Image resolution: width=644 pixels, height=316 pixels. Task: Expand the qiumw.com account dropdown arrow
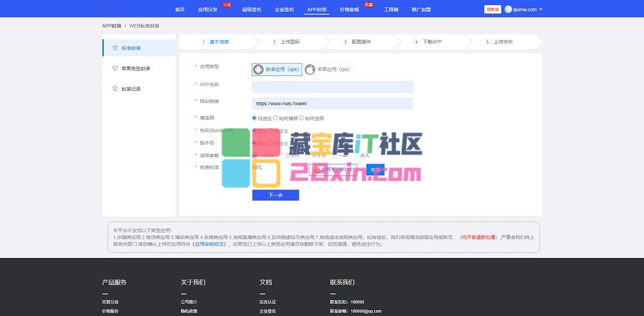click(541, 10)
